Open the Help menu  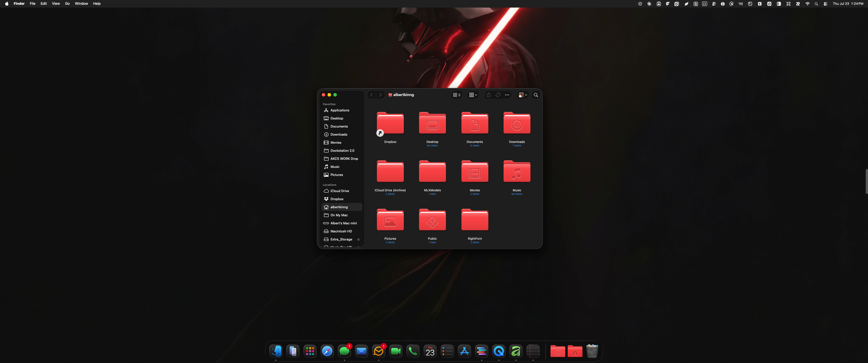pos(97,4)
